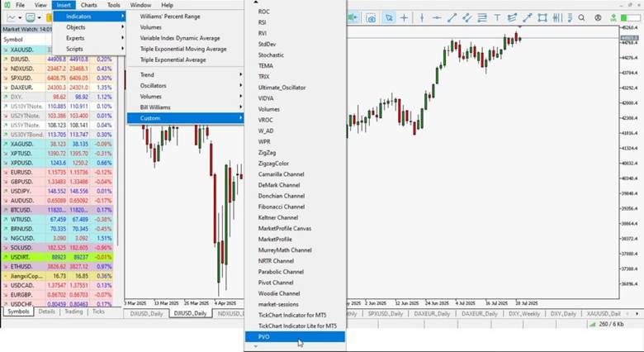644x352 pixels.
Task: Open the SPXUSD_Daily chart tab
Action: (389, 314)
